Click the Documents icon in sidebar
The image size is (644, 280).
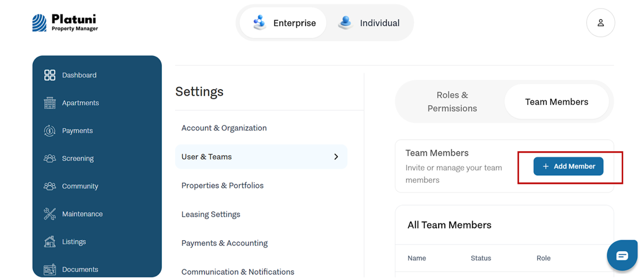pyautogui.click(x=50, y=269)
